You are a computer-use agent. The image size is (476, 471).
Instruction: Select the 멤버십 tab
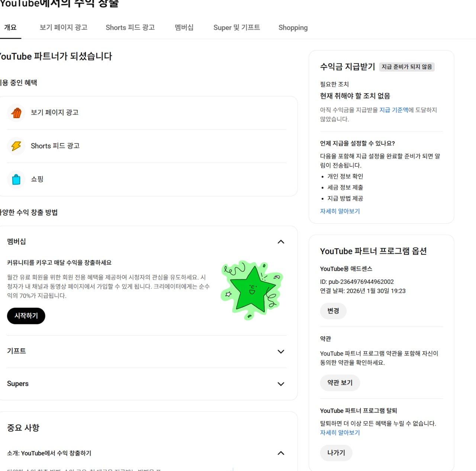184,28
